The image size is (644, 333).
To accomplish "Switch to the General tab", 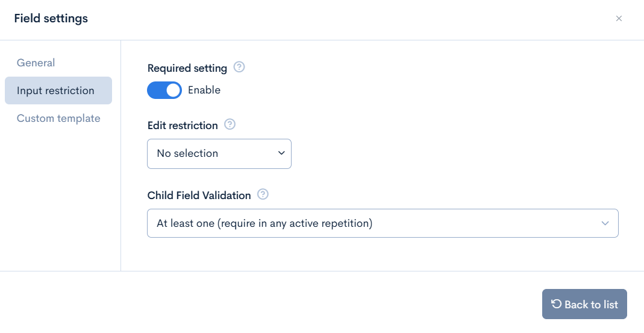I will point(36,63).
